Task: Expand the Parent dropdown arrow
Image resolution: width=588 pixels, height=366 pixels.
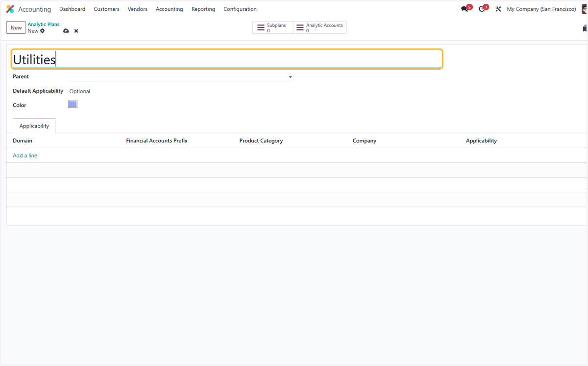Action: [x=290, y=77]
